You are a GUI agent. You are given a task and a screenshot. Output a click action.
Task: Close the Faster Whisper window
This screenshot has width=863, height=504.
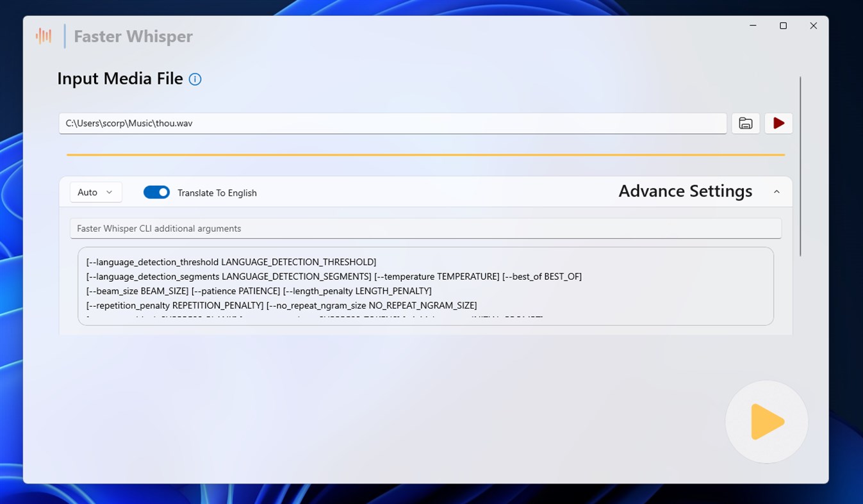[813, 26]
